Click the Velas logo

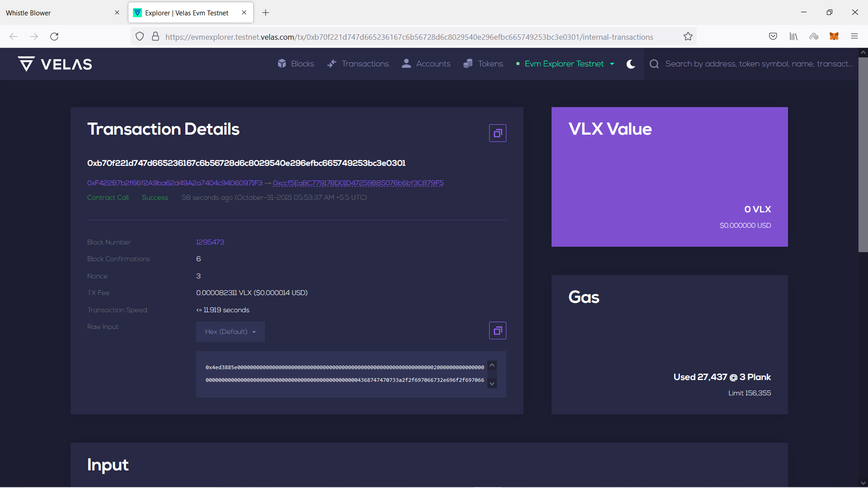[x=55, y=64]
